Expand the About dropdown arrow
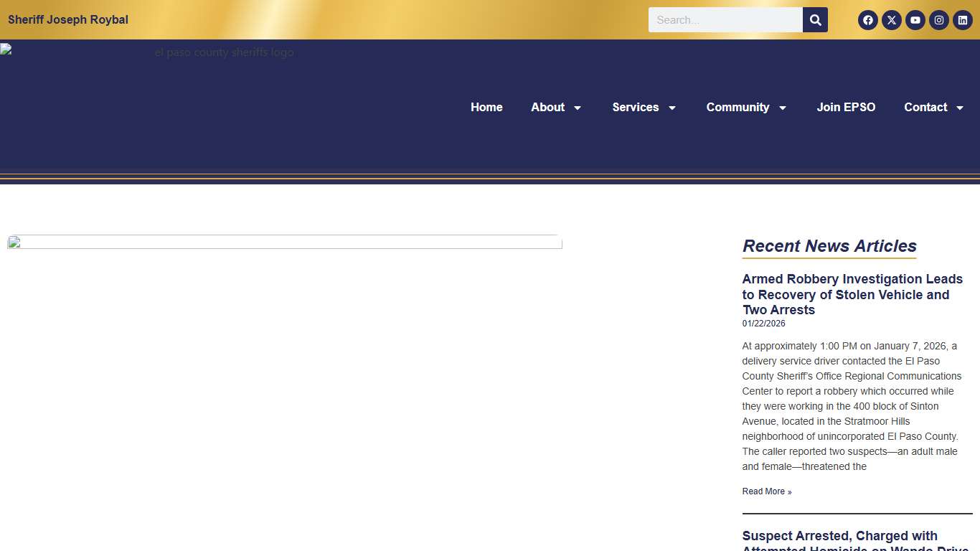The width and height of the screenshot is (980, 551). pos(578,108)
